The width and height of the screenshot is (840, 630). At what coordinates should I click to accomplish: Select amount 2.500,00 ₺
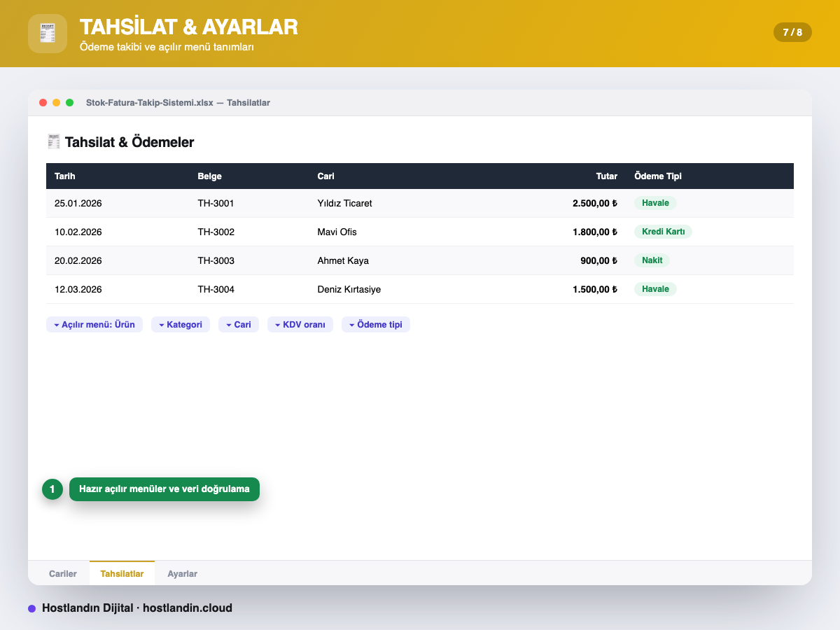point(595,203)
